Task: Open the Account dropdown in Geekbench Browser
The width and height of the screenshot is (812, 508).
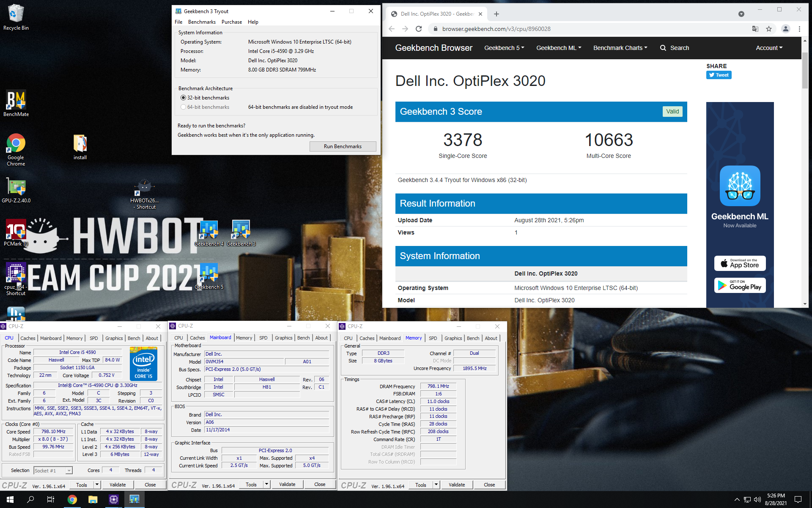Action: [769, 48]
